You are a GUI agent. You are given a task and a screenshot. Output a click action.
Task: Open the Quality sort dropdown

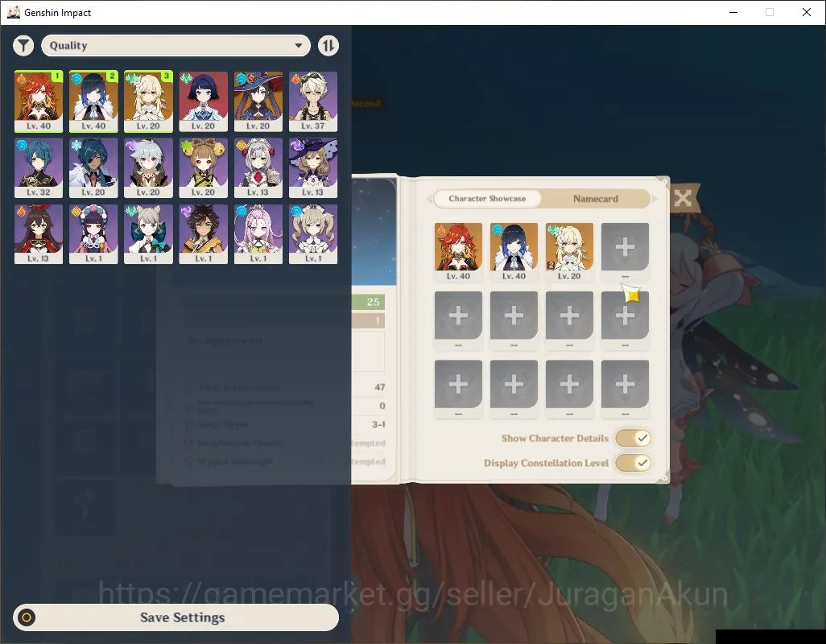[176, 46]
